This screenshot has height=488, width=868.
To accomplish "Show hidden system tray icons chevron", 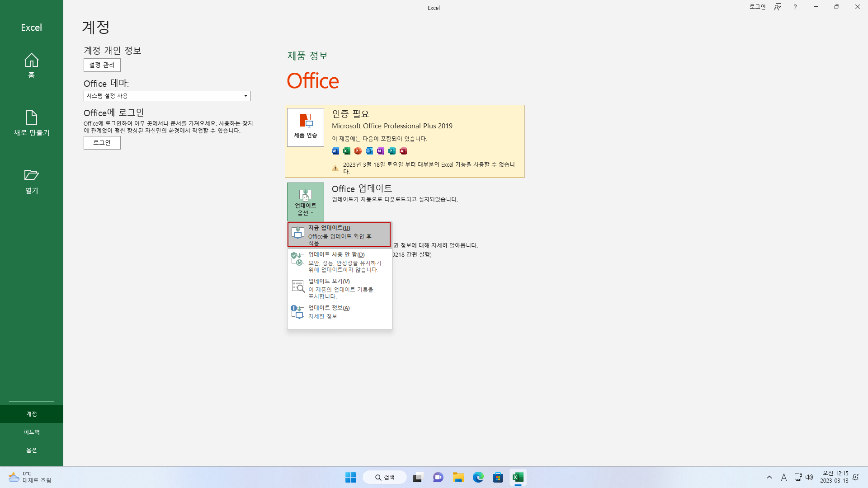I will tap(769, 477).
